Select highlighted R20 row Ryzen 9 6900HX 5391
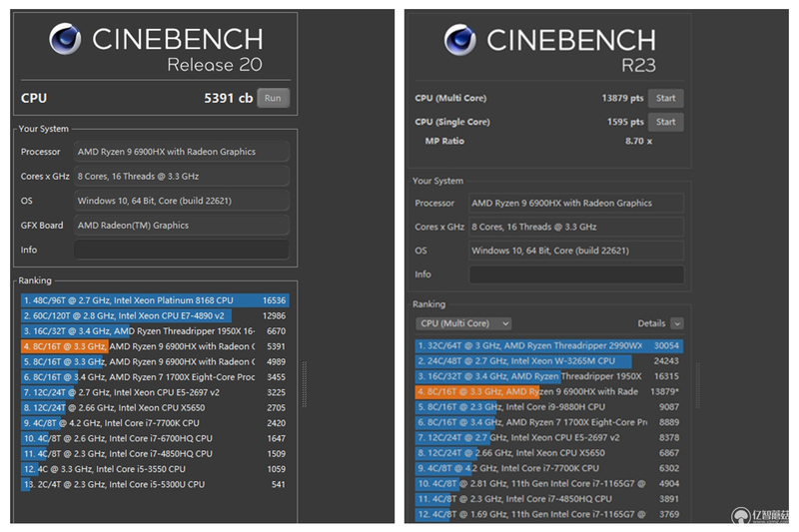Screen dimensions: 799x532 coord(155,346)
